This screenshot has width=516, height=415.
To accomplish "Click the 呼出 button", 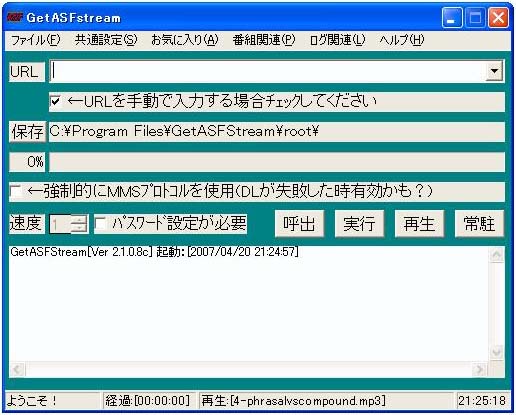I will click(299, 224).
